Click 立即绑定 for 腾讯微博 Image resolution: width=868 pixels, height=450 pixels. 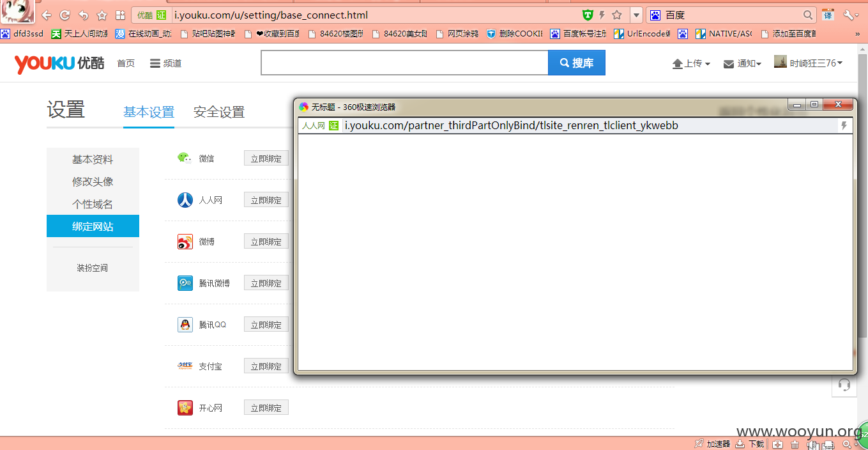[x=266, y=283]
